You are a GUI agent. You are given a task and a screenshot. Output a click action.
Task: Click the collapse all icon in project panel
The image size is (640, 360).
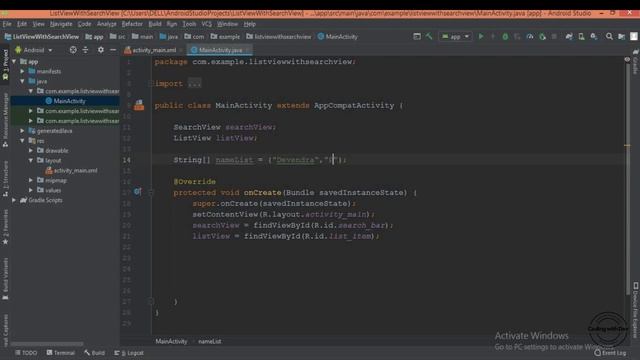(x=85, y=50)
